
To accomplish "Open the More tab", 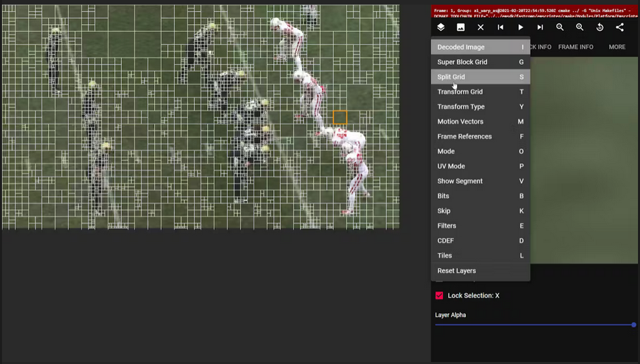I will click(617, 47).
